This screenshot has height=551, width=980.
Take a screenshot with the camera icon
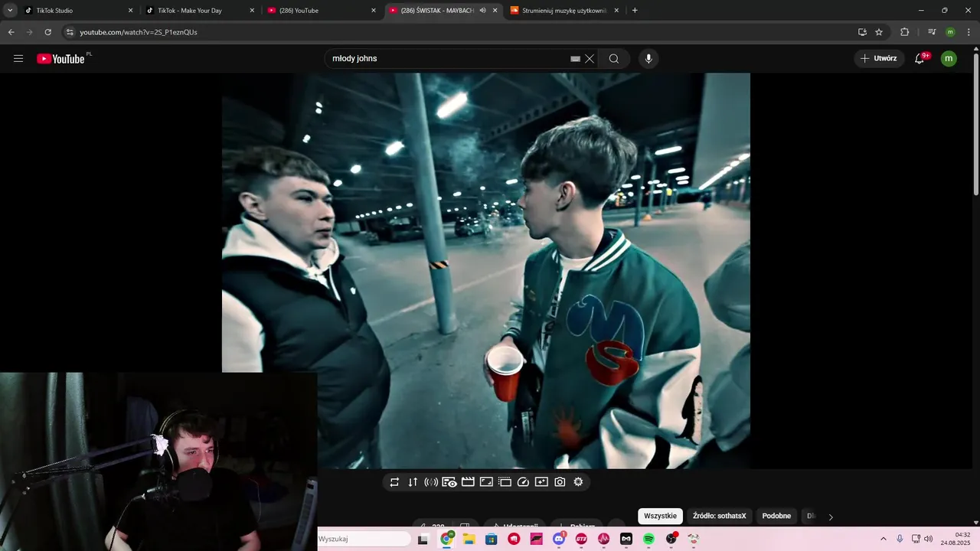[560, 482]
